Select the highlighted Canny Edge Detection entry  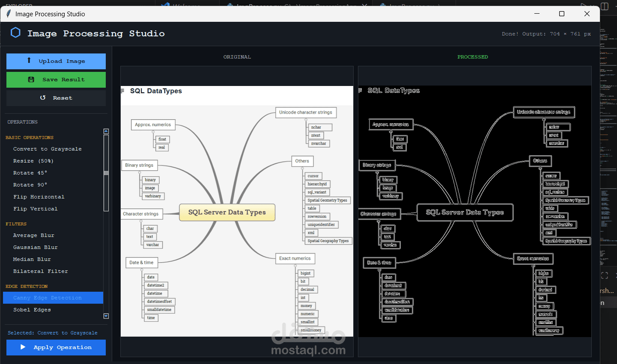pyautogui.click(x=53, y=298)
